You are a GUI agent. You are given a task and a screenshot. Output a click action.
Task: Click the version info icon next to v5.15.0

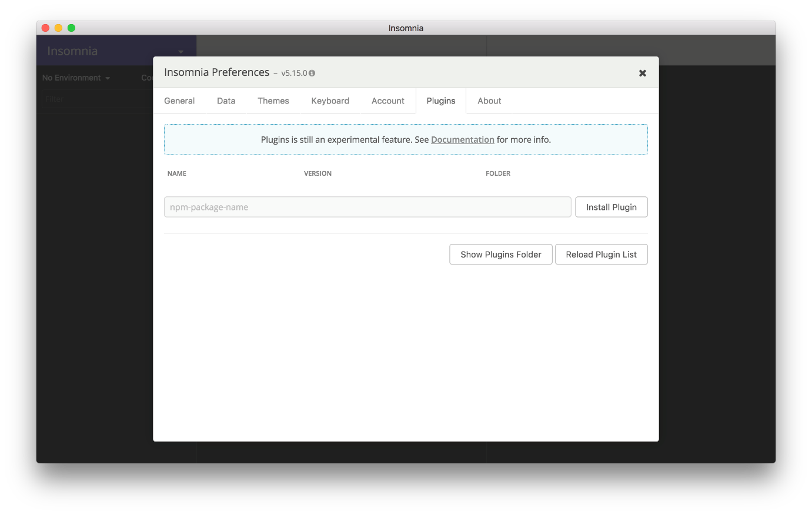tap(312, 73)
